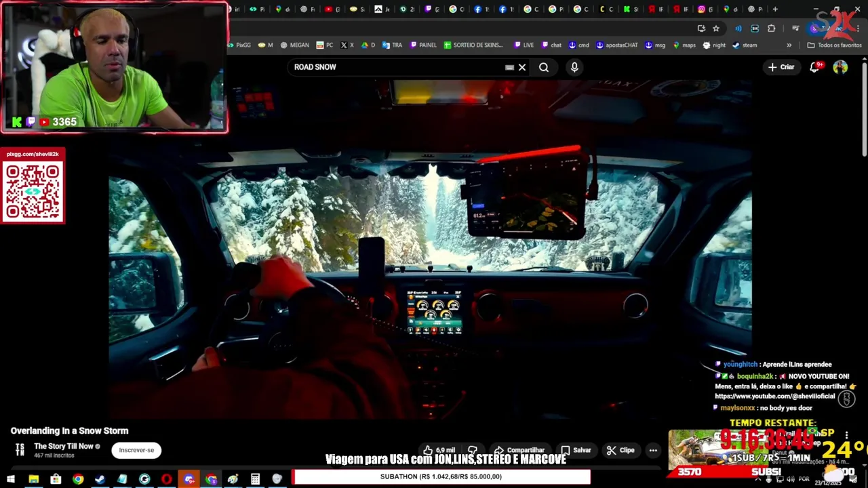Clear the ROAD SNOW search text
This screenshot has height=488, width=868.
point(522,67)
